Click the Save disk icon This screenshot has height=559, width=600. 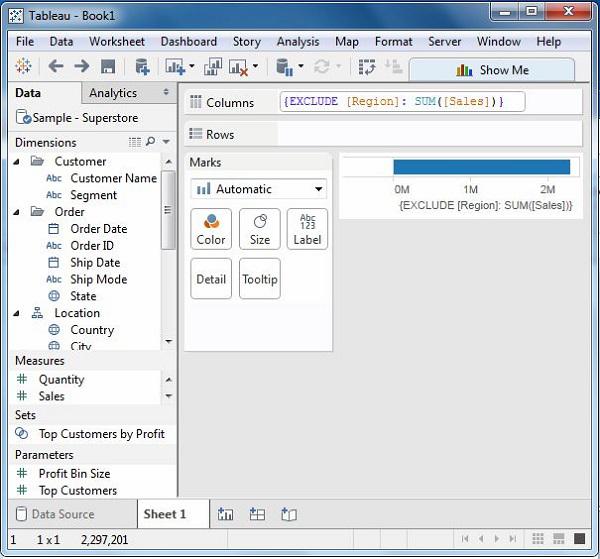[x=108, y=67]
